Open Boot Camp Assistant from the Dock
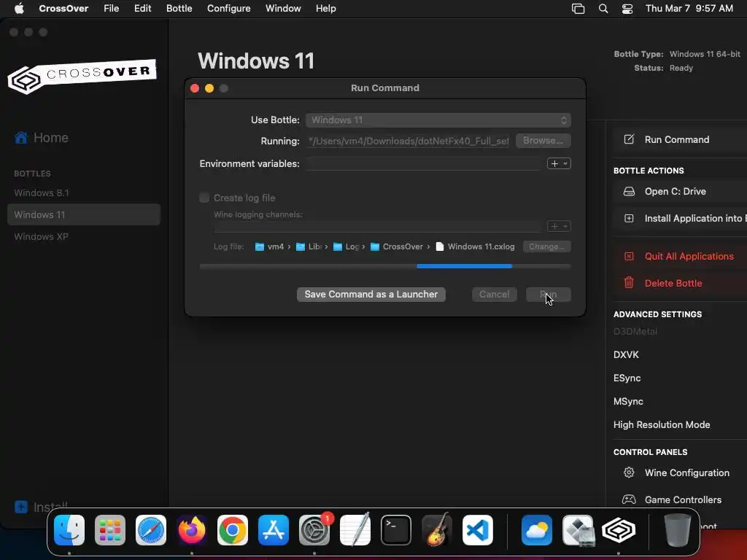Image resolution: width=747 pixels, height=560 pixels. (x=578, y=530)
